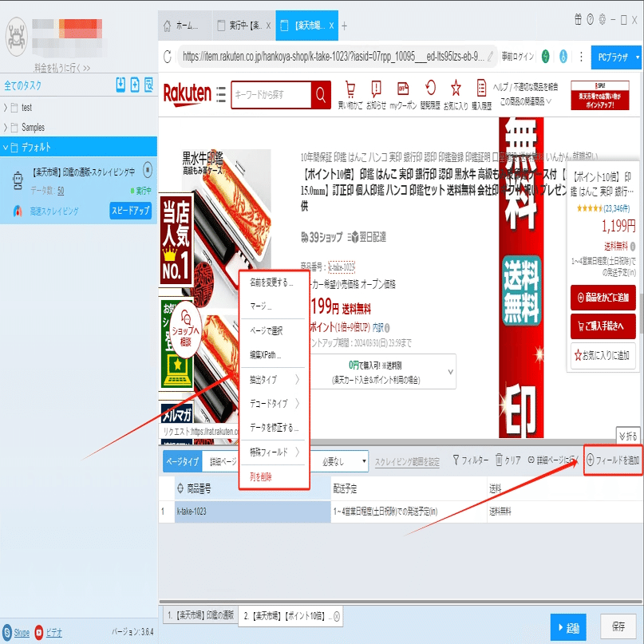Click the 起動 start button

point(568,627)
